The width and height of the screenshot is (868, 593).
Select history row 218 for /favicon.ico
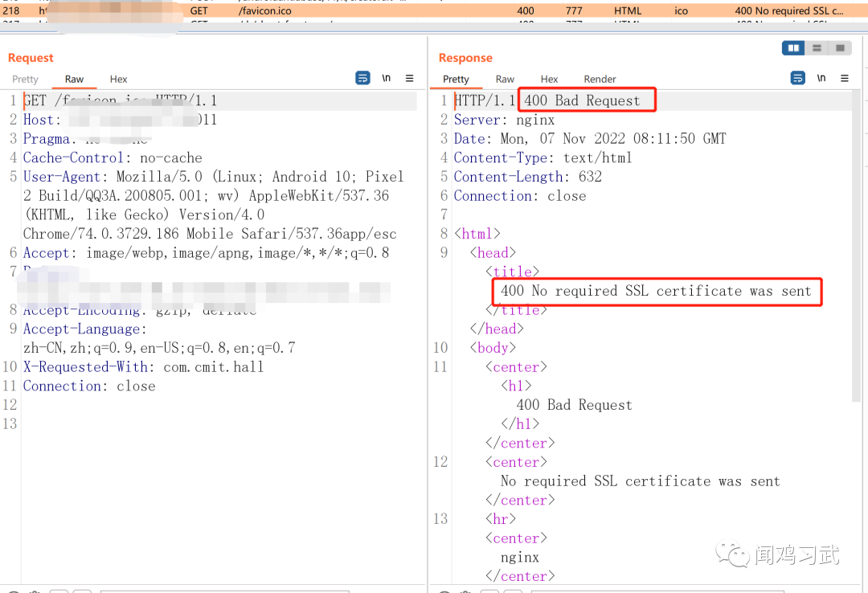434,10
